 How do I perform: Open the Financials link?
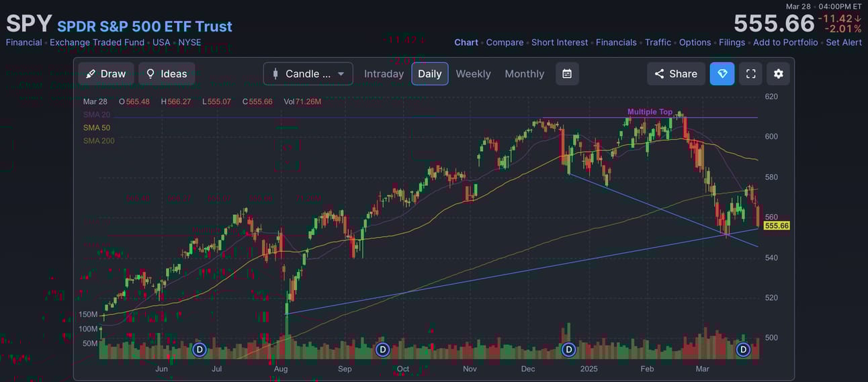click(x=616, y=42)
